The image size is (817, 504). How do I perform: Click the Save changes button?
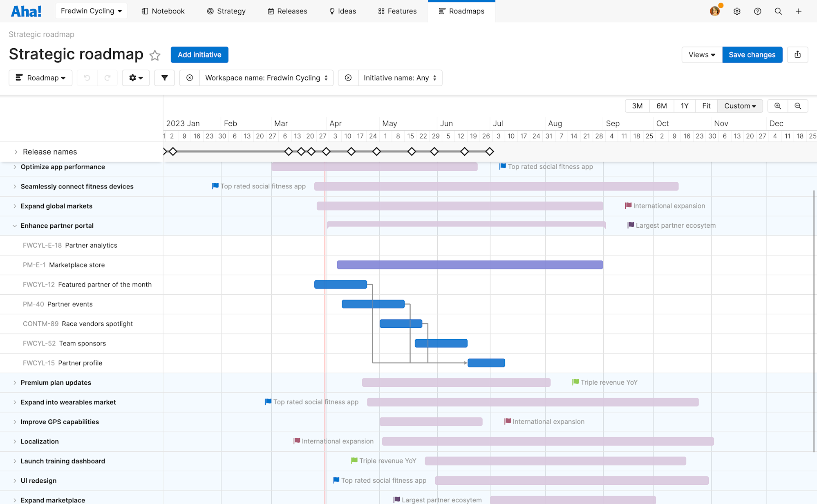(752, 54)
